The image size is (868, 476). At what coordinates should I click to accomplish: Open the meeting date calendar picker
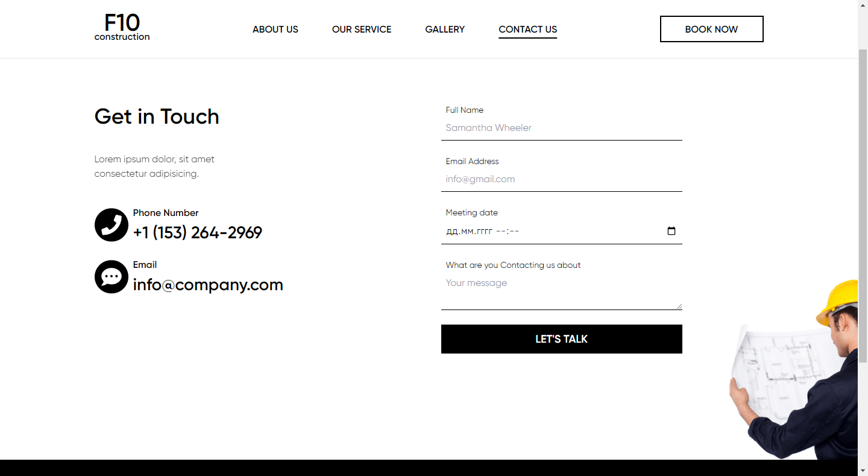pos(671,231)
